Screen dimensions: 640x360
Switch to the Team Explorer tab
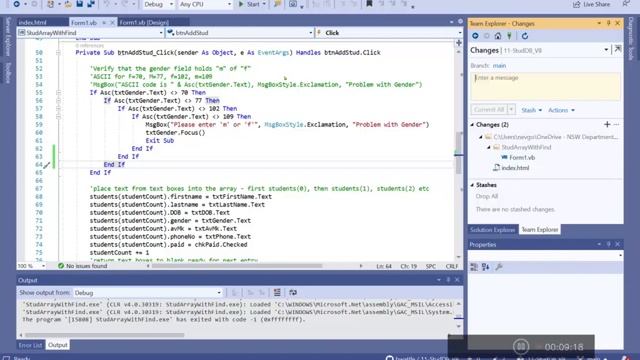click(x=540, y=230)
